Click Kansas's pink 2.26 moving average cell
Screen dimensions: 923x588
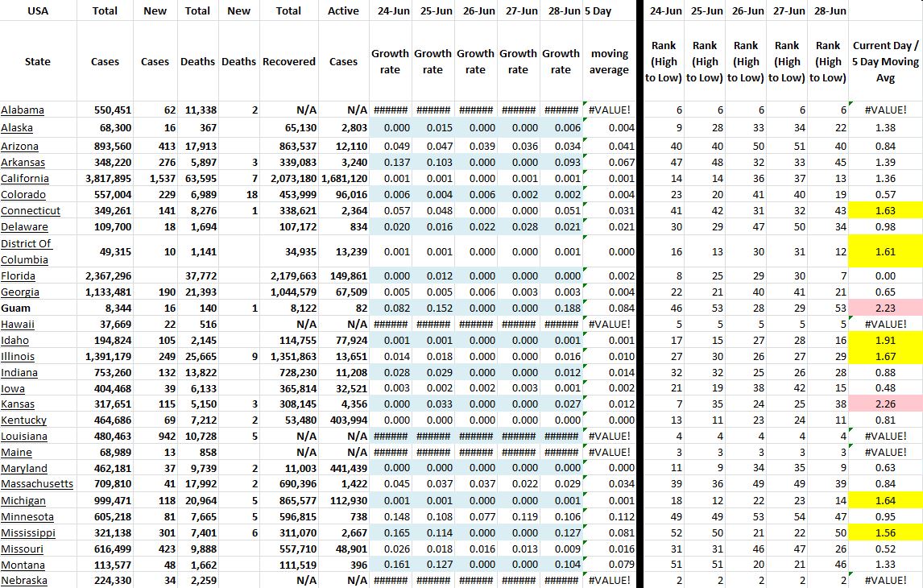885,404
